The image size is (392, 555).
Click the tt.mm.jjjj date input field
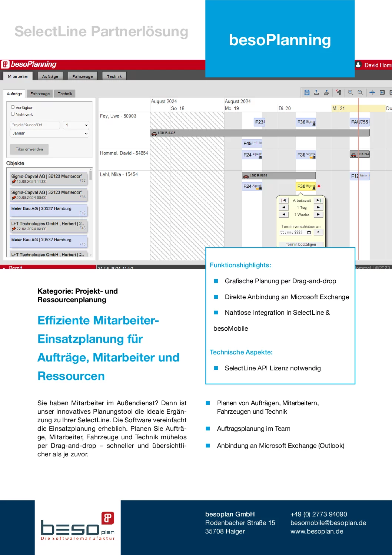(x=296, y=232)
